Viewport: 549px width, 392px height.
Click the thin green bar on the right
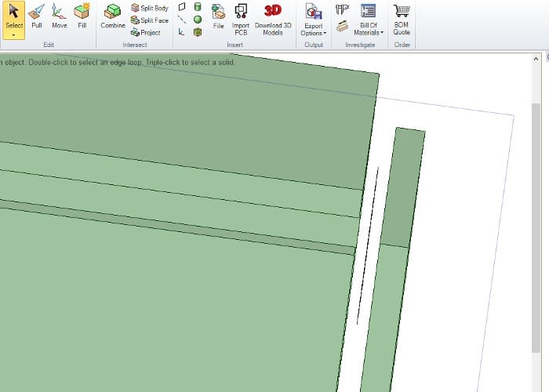[x=395, y=259]
